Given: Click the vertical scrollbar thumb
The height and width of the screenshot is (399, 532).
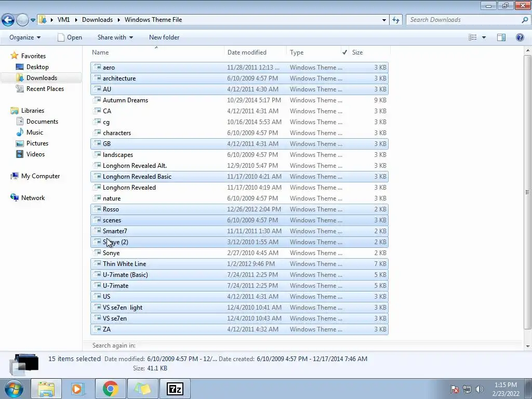Looking at the screenshot, I should point(527,192).
